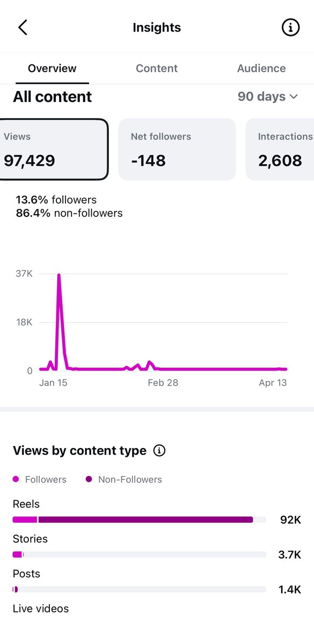Open the information icon in the top right
Image resolution: width=314 pixels, height=644 pixels.
(x=290, y=27)
